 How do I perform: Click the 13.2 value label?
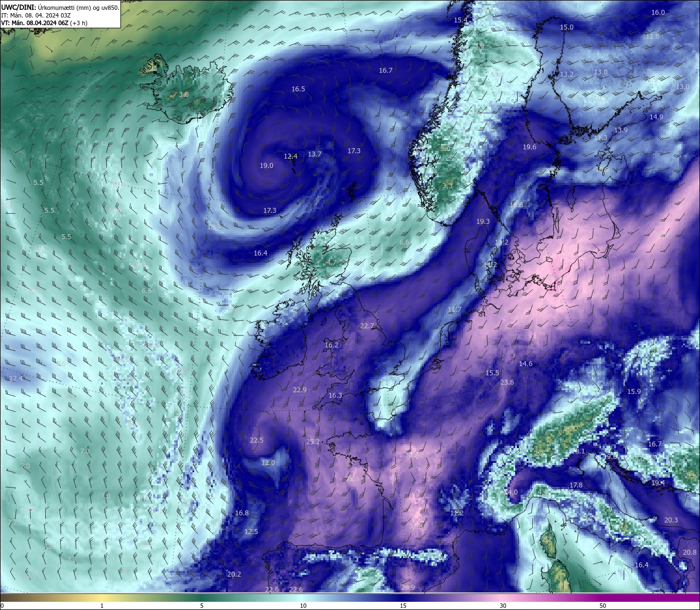(567, 74)
